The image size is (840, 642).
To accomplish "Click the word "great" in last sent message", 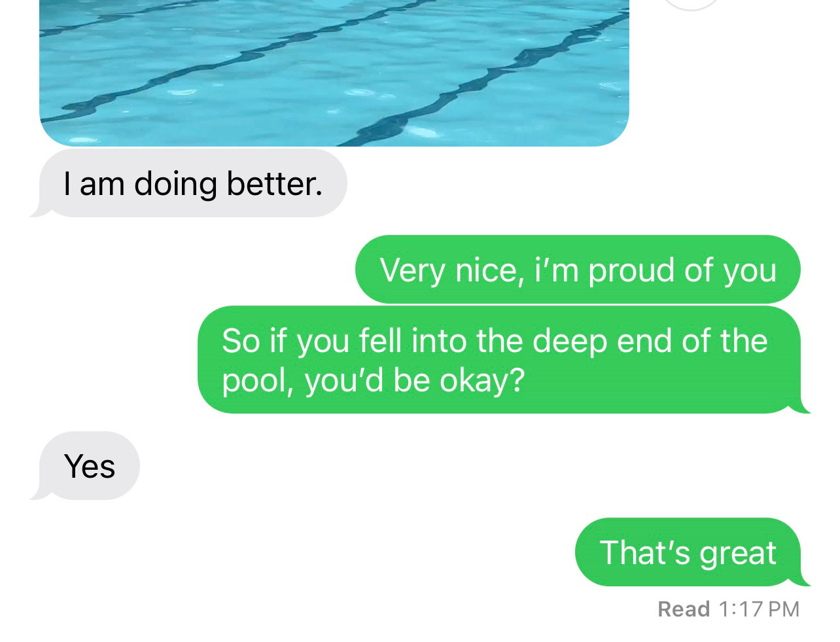I will click(x=737, y=554).
